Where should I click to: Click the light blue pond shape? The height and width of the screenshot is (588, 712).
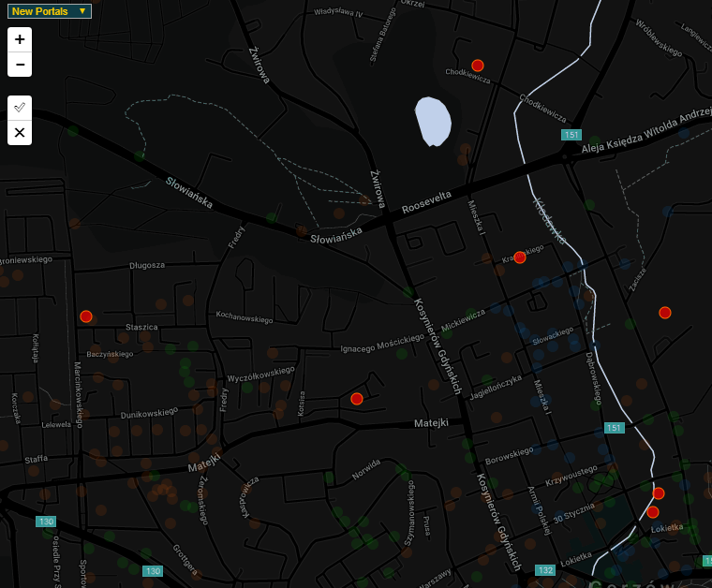click(x=433, y=122)
